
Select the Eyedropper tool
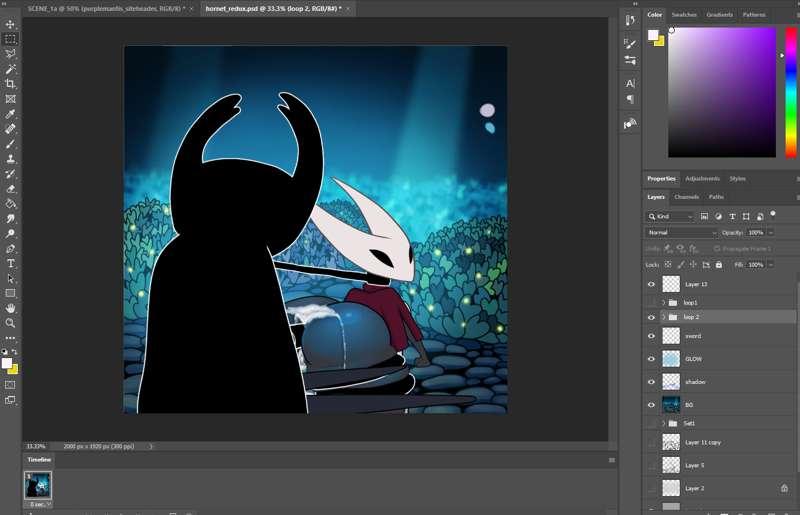coord(10,114)
